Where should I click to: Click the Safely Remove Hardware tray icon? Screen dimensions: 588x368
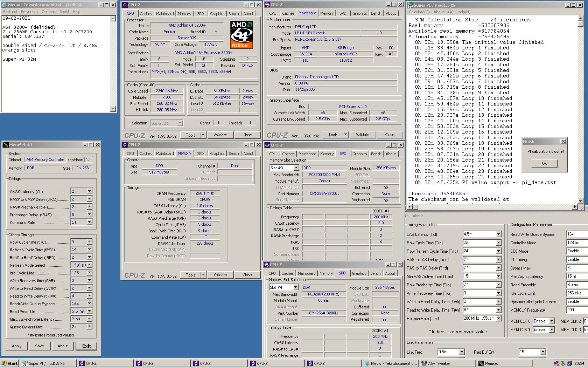click(x=563, y=363)
